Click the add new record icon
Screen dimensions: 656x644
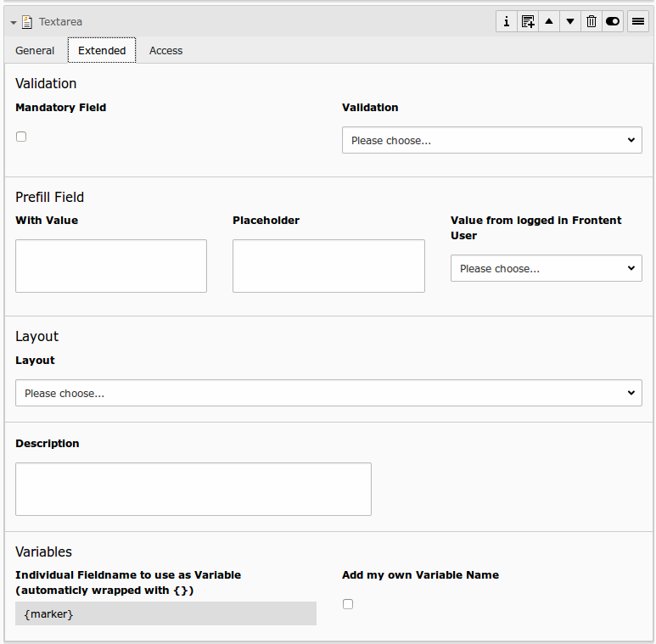click(x=528, y=21)
